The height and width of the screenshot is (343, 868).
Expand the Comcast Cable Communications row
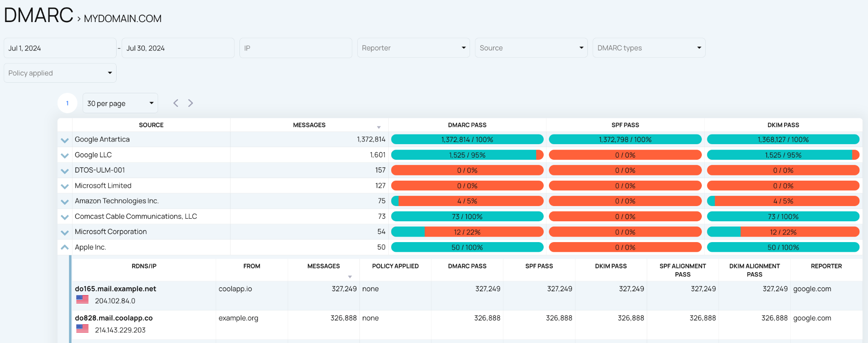[64, 217]
